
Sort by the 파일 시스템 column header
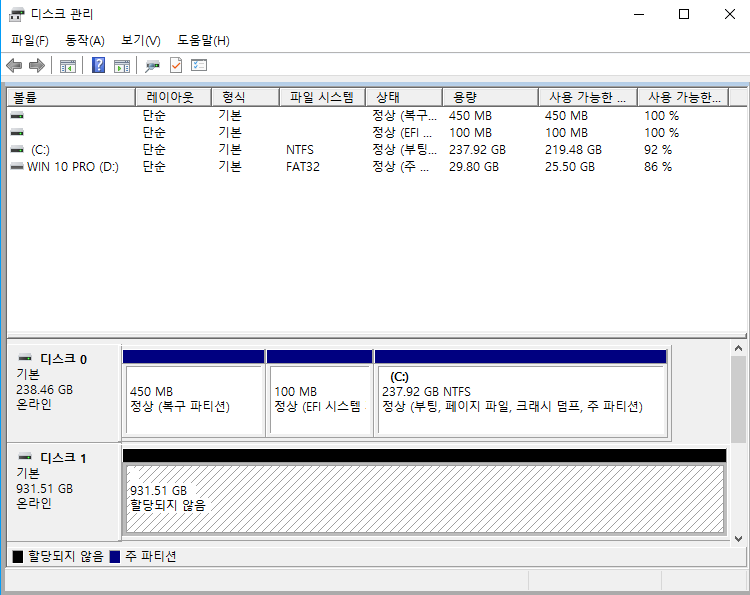(322, 97)
